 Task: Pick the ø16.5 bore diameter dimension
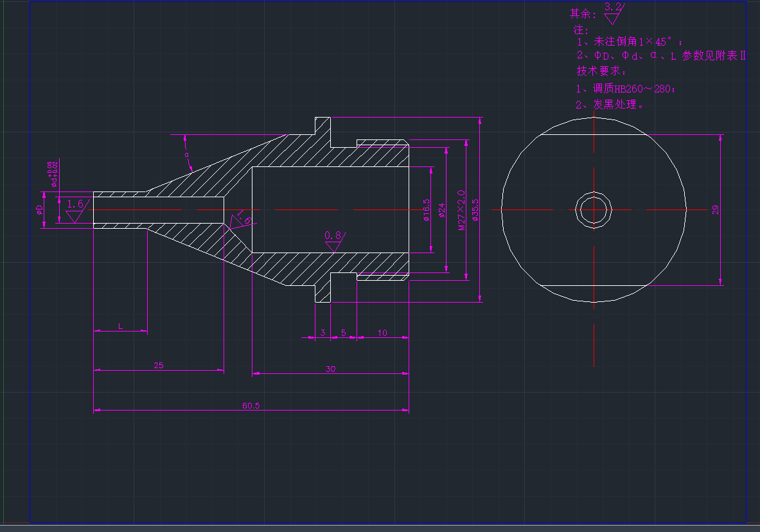(x=427, y=210)
